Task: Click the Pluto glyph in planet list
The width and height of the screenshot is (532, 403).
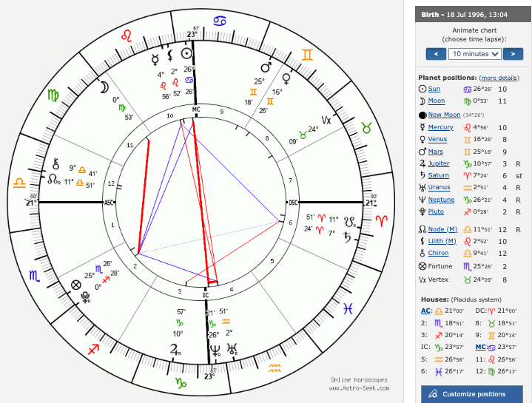Action: [x=422, y=211]
